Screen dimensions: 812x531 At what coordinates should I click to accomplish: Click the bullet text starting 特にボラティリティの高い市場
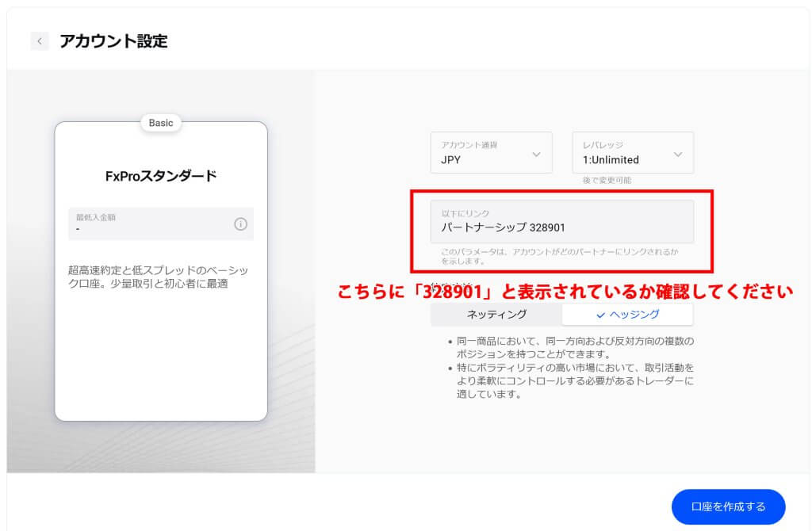click(575, 381)
